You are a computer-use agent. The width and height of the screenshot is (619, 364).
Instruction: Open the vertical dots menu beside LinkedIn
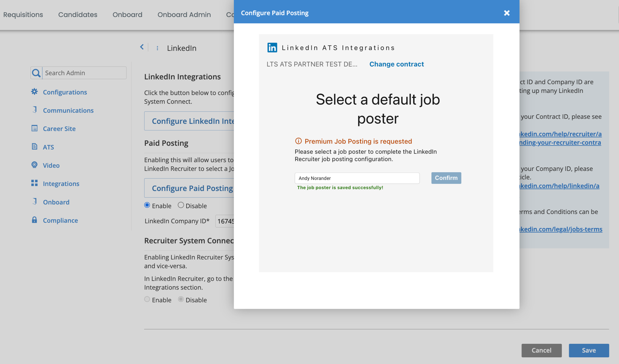(x=157, y=48)
